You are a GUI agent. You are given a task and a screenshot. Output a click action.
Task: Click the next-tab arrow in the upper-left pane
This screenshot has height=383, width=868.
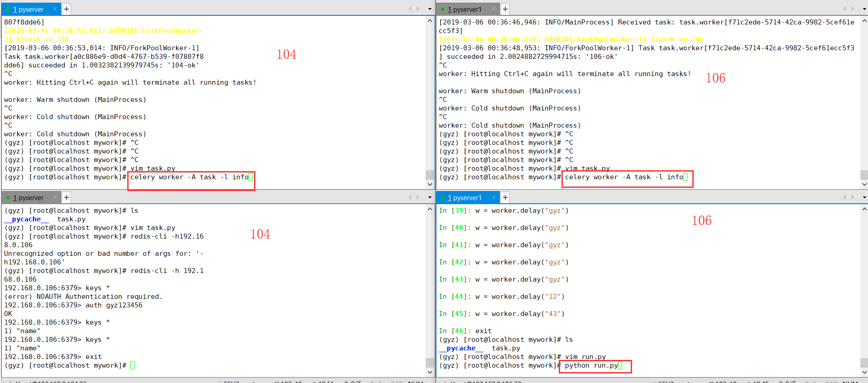418,9
